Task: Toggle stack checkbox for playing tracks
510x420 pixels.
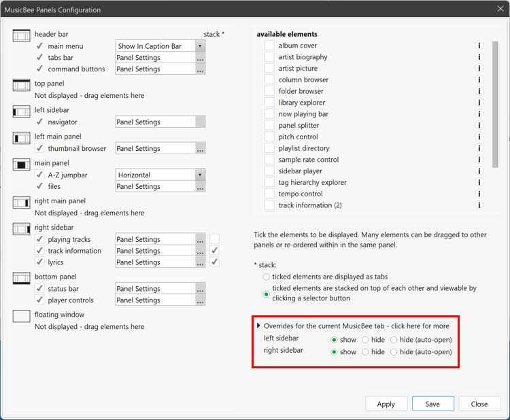Action: coord(214,239)
